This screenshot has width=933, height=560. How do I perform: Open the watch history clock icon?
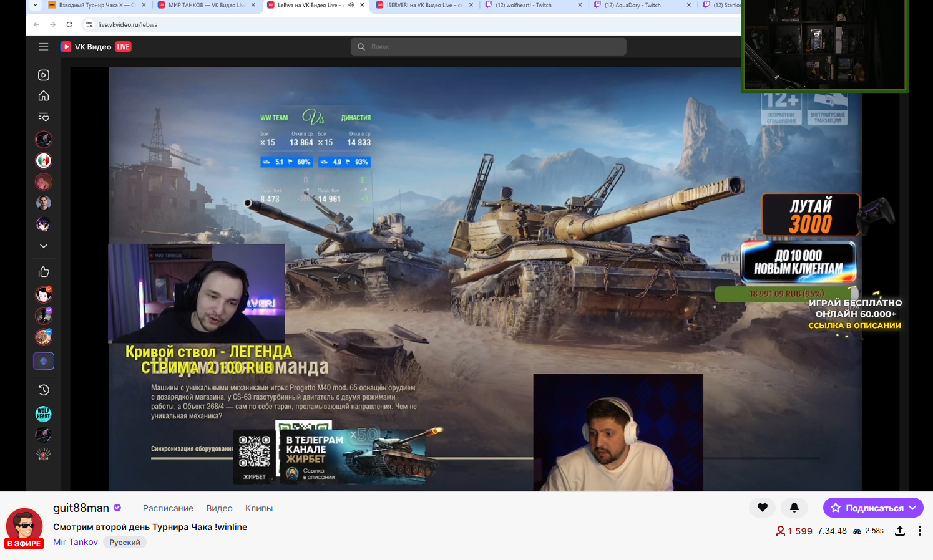44,390
